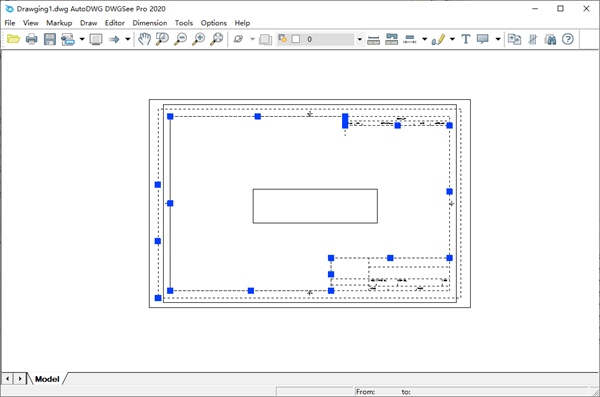The height and width of the screenshot is (397, 600).
Task: Click the binoculars Find icon
Action: 550,39
